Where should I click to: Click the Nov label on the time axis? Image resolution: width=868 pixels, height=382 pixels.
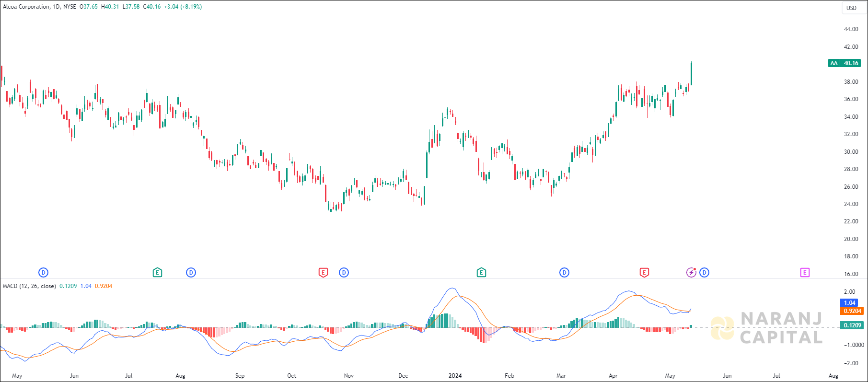click(349, 376)
